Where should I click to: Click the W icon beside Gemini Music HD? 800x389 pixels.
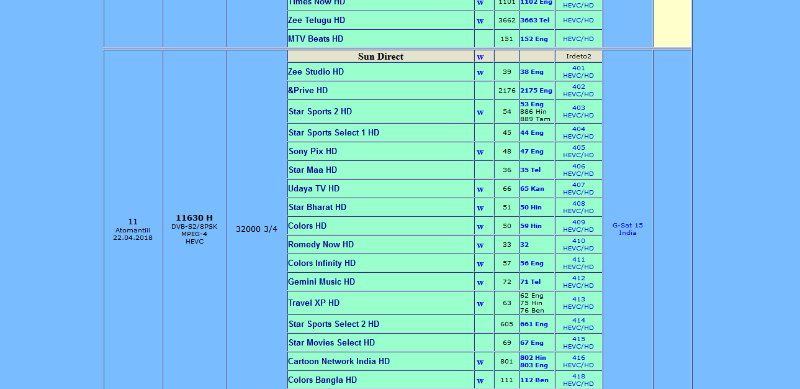tap(480, 282)
